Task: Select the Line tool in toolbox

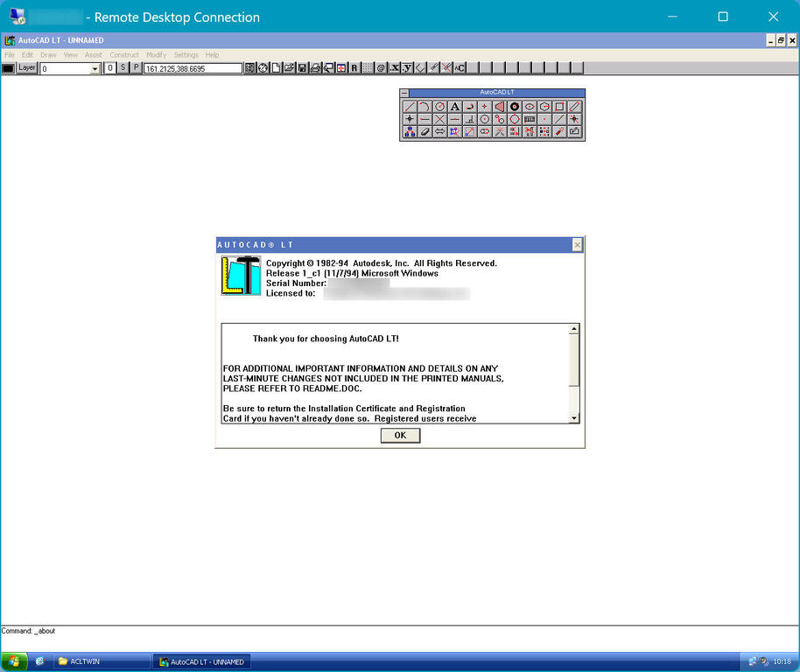Action: pyautogui.click(x=409, y=107)
